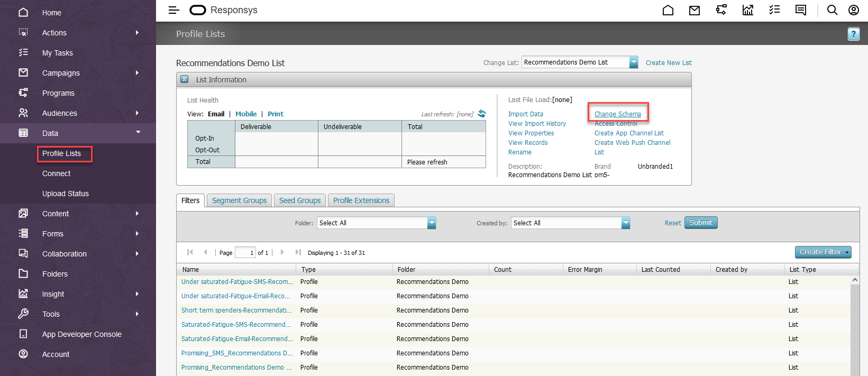Go to the last page arrow
Screen dimensions: 868x376
click(x=298, y=252)
